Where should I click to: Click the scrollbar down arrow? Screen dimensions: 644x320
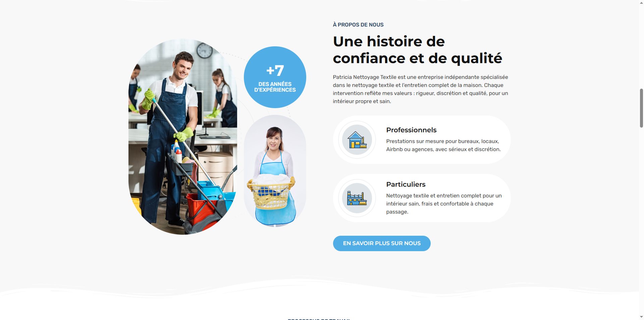click(641, 317)
